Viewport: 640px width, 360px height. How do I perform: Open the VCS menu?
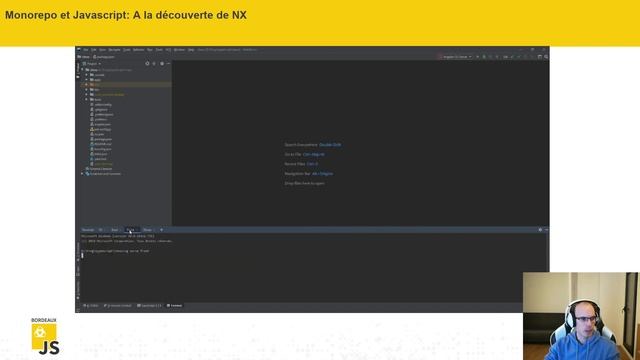[168, 50]
